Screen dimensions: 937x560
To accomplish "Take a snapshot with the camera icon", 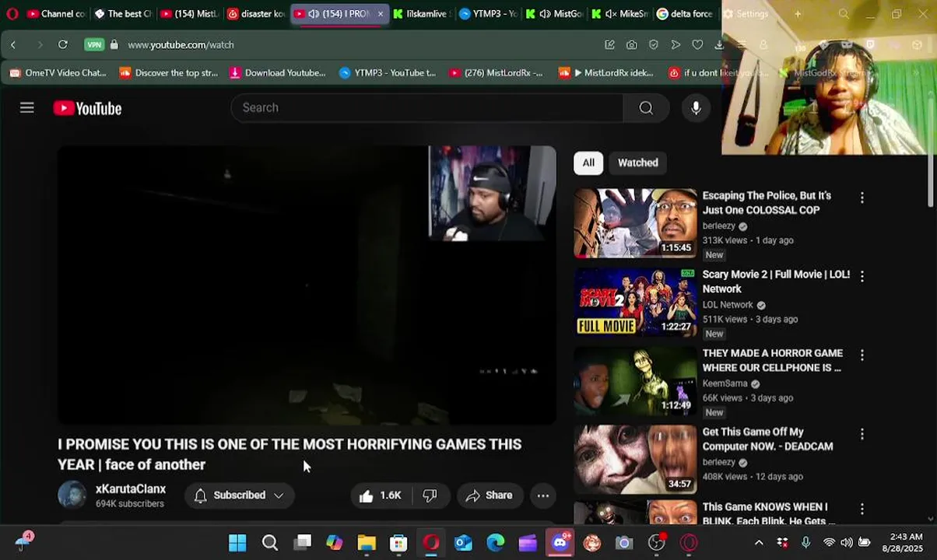I will coord(631,45).
